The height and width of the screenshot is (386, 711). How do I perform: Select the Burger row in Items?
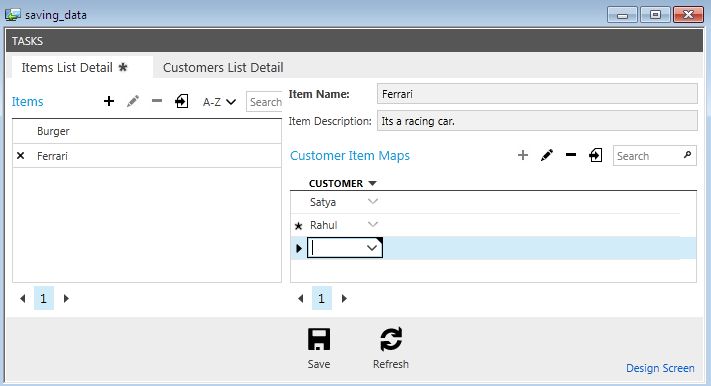(147, 132)
